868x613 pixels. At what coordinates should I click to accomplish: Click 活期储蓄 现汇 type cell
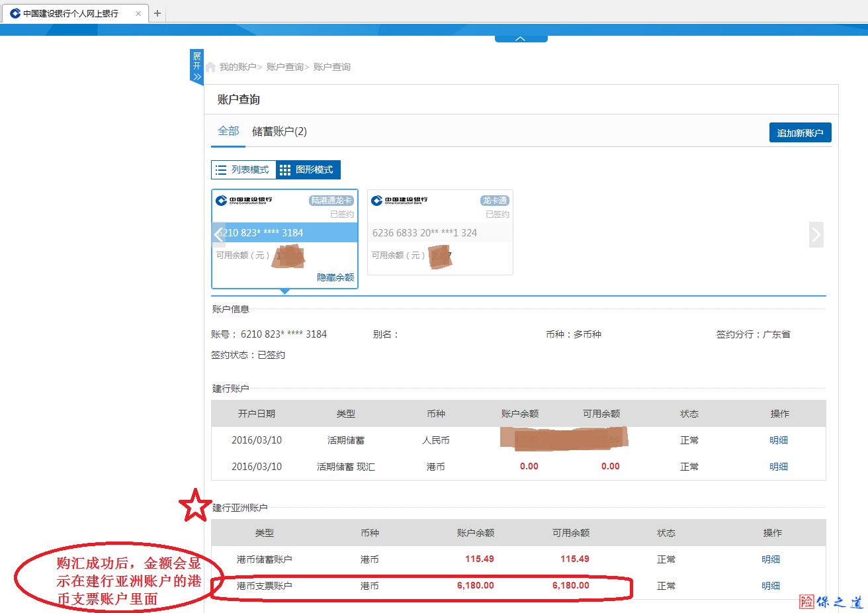tap(345, 467)
